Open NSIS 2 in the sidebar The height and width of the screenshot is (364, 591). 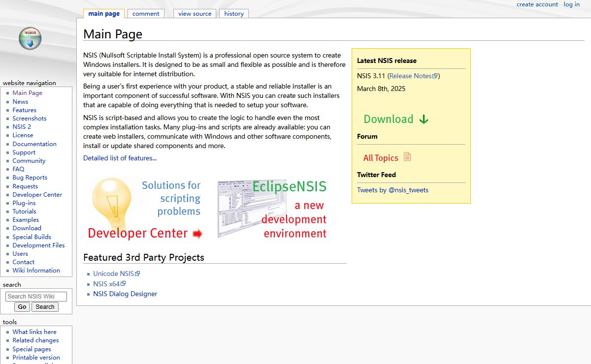pos(22,127)
